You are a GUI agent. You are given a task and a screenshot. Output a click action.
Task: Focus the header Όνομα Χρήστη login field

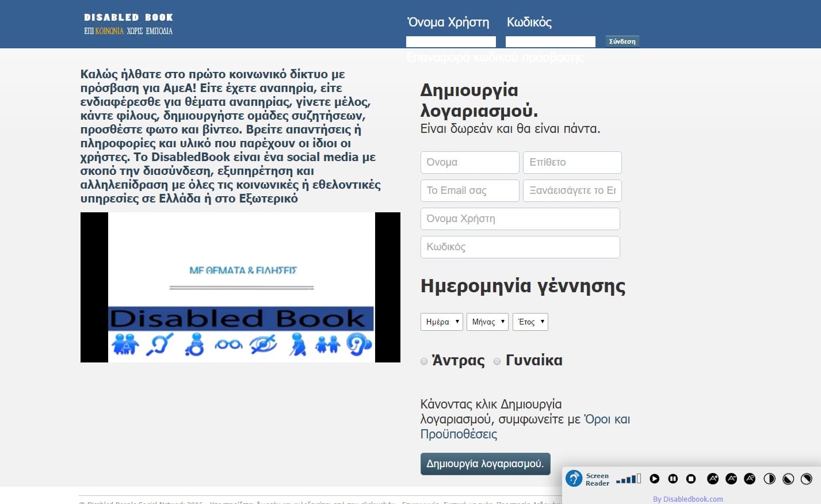tap(451, 41)
